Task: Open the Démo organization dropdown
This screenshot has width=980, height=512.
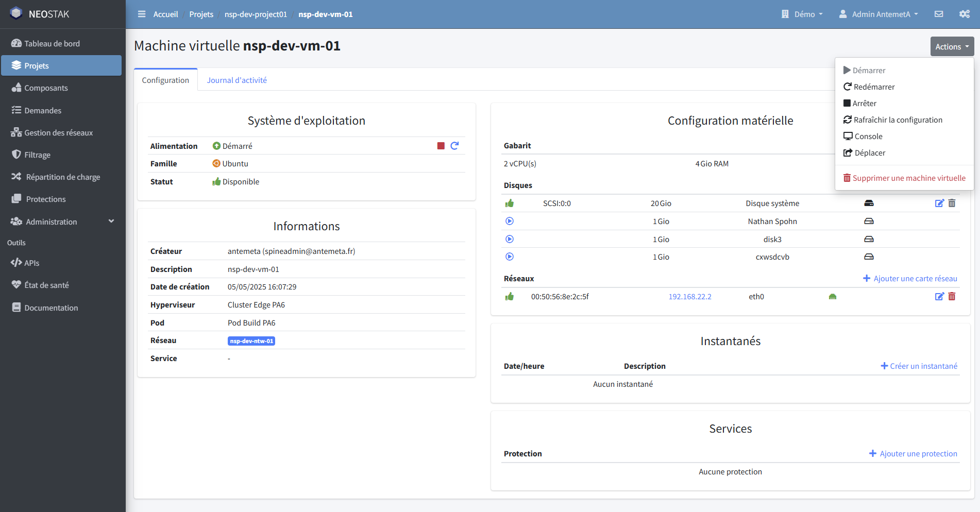Action: click(x=802, y=14)
